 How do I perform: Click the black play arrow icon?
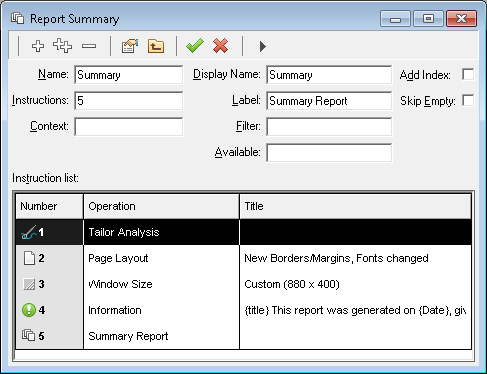pyautogui.click(x=263, y=46)
